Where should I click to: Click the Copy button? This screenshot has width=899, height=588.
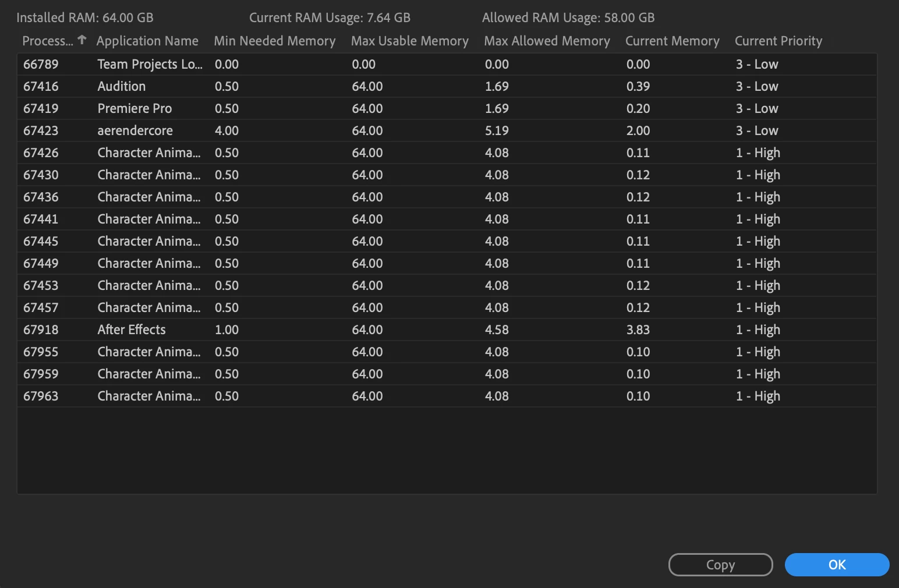(720, 565)
